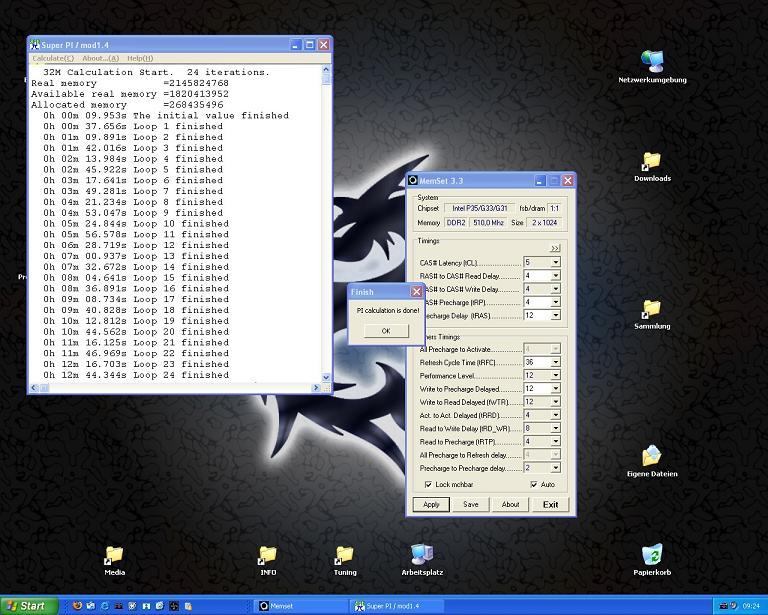The image size is (768, 615).
Task: Click the fsb/dram 1:1 ratio field
Action: pos(554,208)
